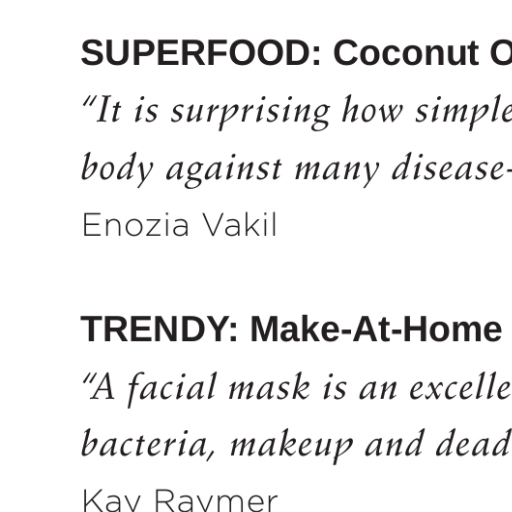
Task: Click the word "body" in first quote
Action: pyautogui.click(x=117, y=169)
